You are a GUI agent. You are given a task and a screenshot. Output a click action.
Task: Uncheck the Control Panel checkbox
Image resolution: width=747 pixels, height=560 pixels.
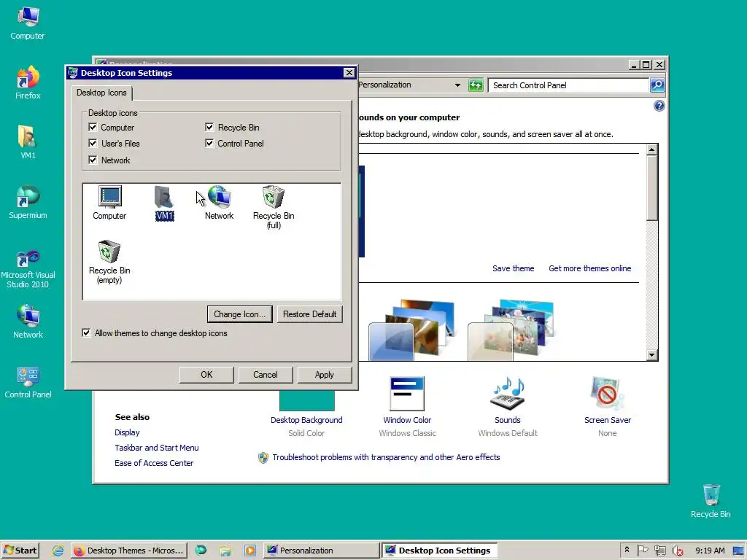coord(209,144)
